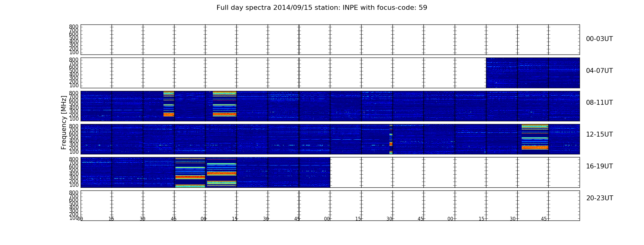Click the thin vertical burst at 14:30 in 12-15UT row
Viewport: 644px width, 245px height.
391,139
